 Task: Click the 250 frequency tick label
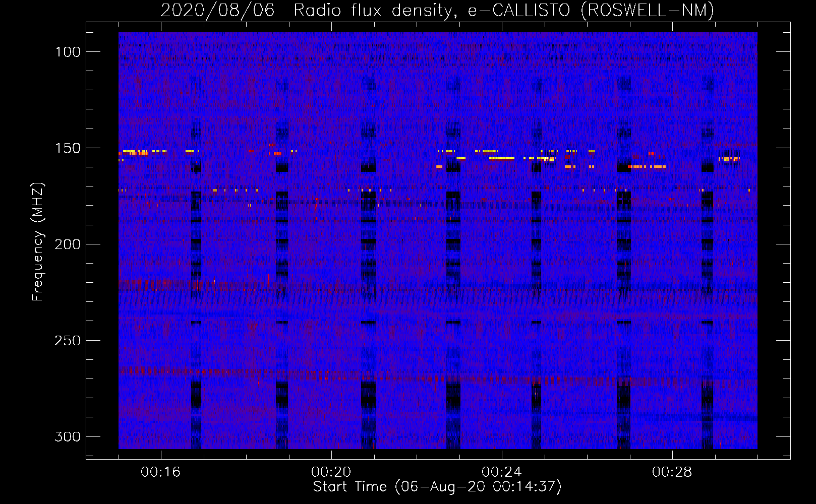click(68, 341)
